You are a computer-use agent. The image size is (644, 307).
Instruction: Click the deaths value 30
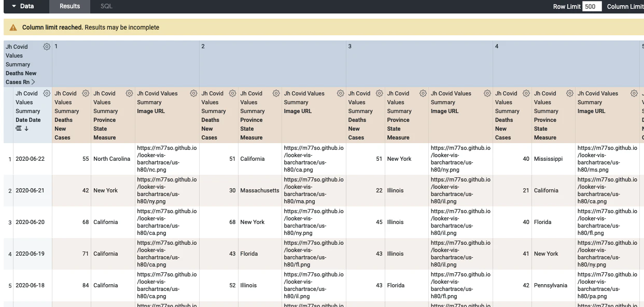pos(232,190)
